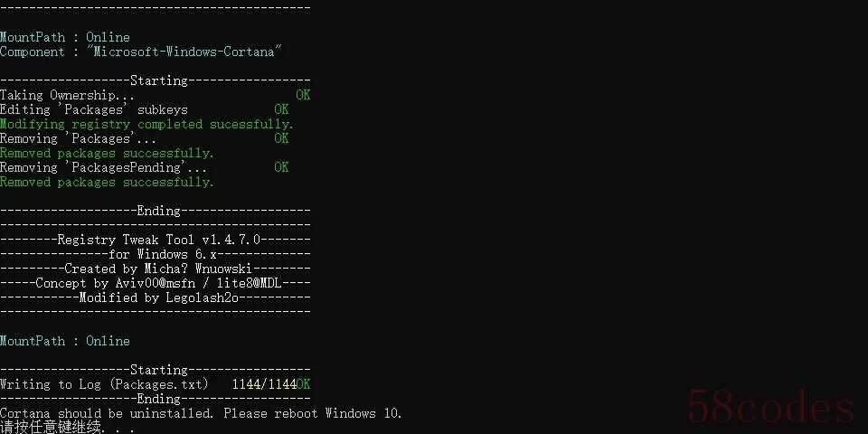The width and height of the screenshot is (868, 434).
Task: Click the first 'MountPath : Online' line
Action: coord(65,37)
